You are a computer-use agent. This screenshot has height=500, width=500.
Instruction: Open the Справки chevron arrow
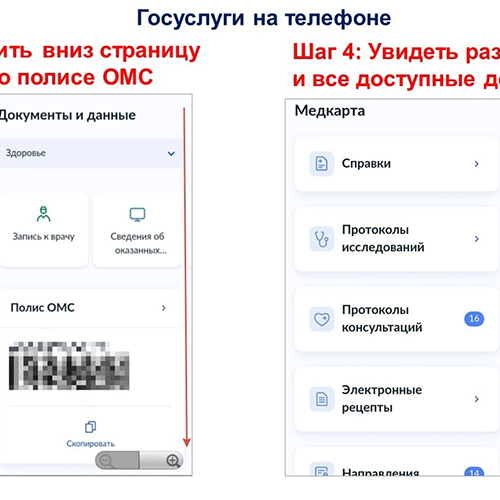point(477,164)
